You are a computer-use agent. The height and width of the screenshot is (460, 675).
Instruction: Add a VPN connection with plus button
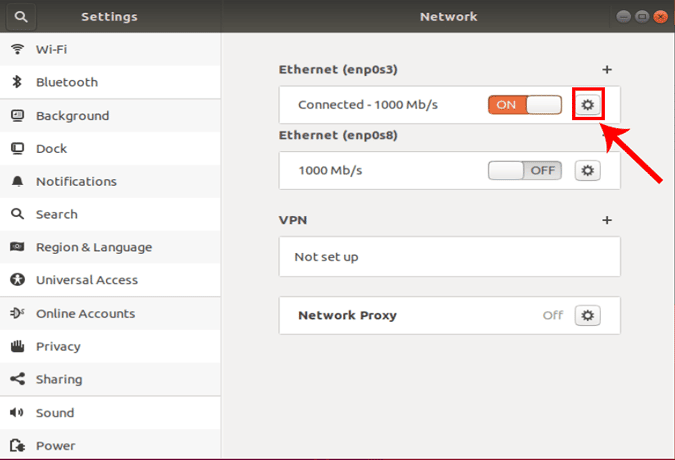[607, 220]
